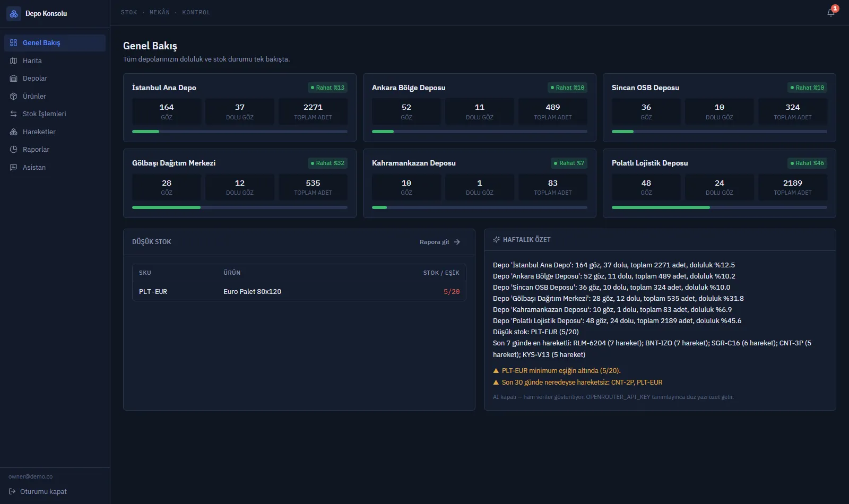Click the Gölbaşı Dağıtım Merkezi fill bar
This screenshot has width=849, height=504.
click(x=240, y=207)
